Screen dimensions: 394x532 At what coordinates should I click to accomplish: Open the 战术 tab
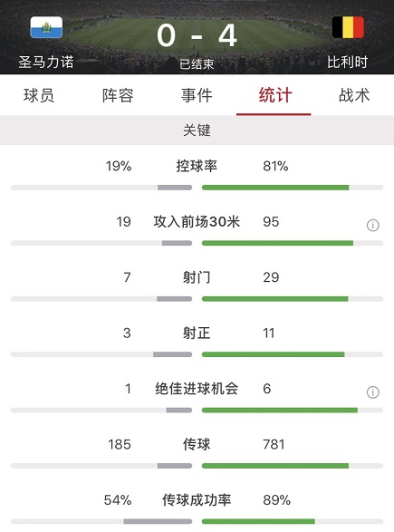[354, 95]
